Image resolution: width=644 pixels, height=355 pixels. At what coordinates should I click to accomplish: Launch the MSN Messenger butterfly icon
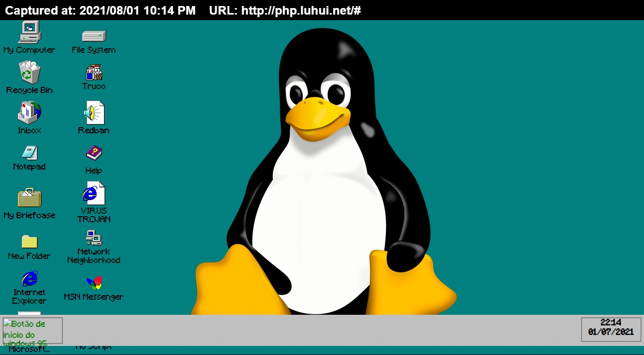[94, 283]
